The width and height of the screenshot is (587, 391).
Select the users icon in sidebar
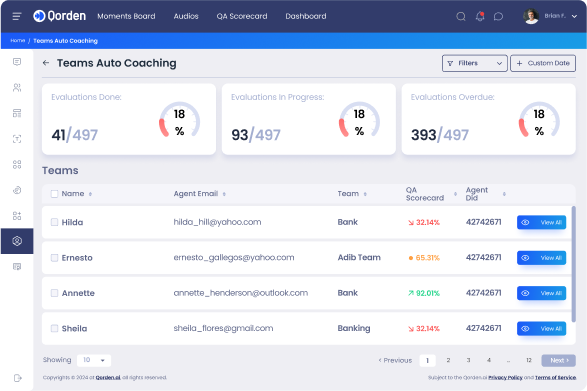tap(17, 87)
